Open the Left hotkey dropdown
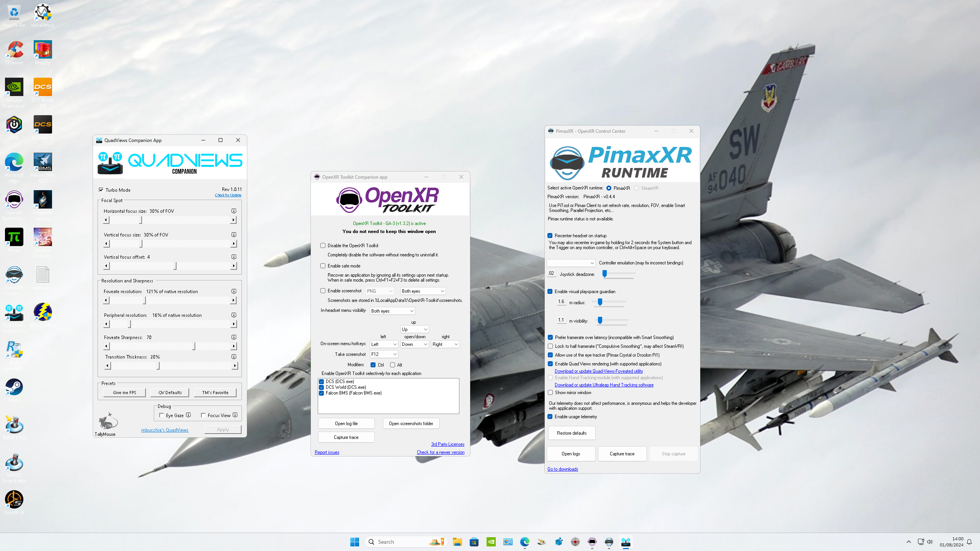The width and height of the screenshot is (980, 551). tap(384, 344)
